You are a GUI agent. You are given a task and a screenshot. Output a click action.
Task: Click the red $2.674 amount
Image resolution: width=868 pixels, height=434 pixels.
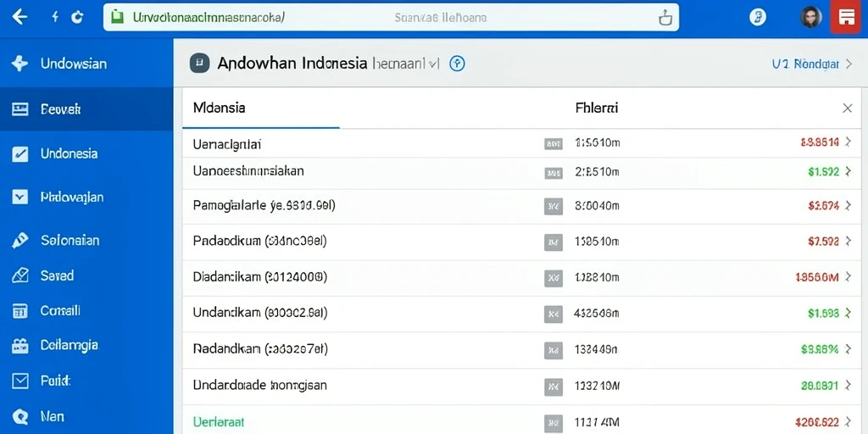824,207
